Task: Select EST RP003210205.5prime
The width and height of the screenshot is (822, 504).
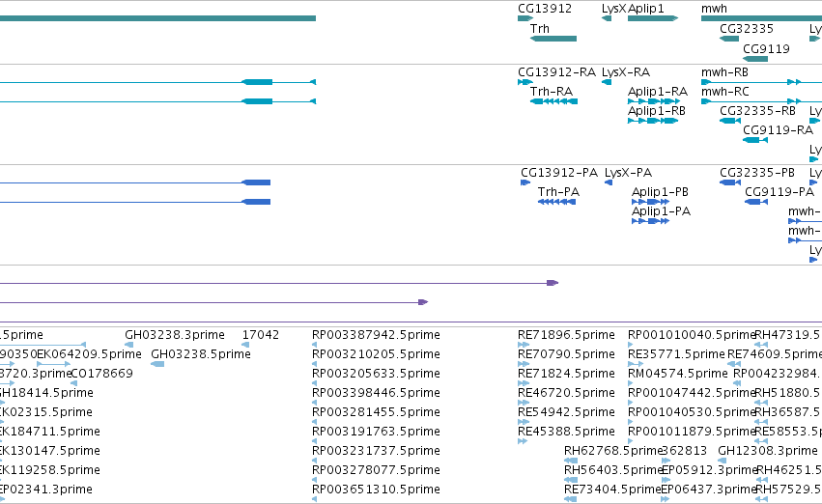Action: tap(376, 354)
